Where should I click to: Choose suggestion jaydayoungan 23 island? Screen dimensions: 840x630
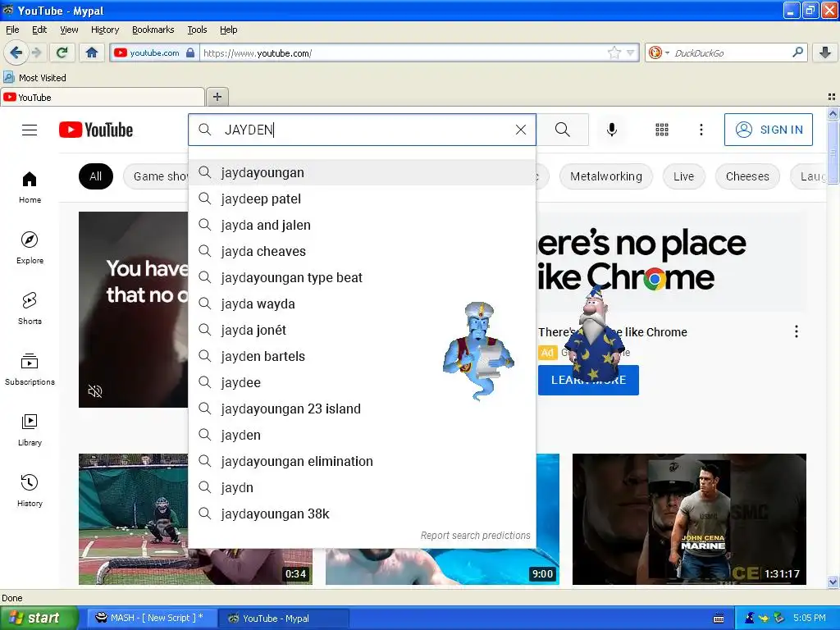pos(362,409)
